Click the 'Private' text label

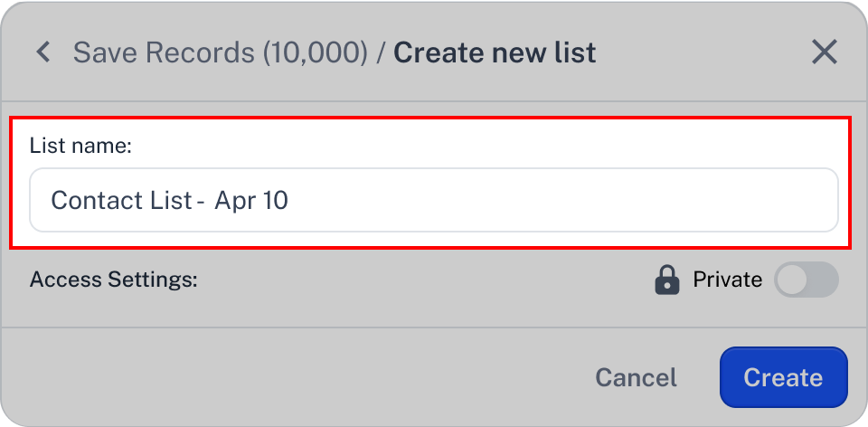click(x=727, y=280)
